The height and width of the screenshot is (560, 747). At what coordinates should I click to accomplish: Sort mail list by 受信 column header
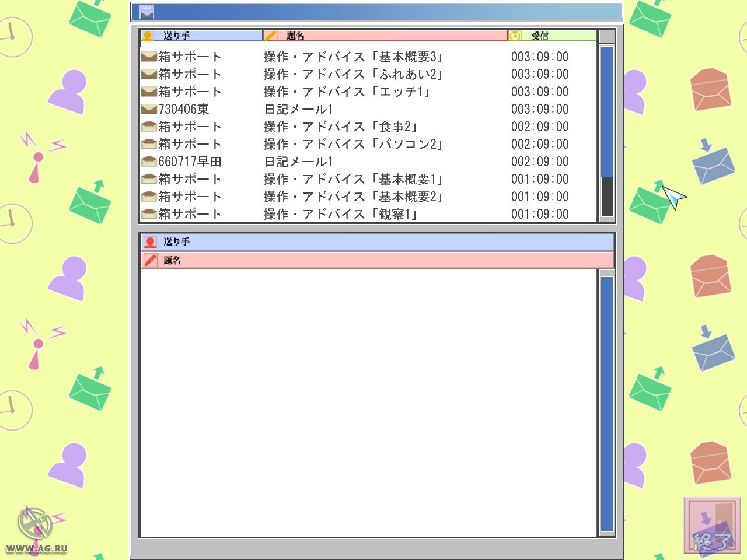[552, 36]
